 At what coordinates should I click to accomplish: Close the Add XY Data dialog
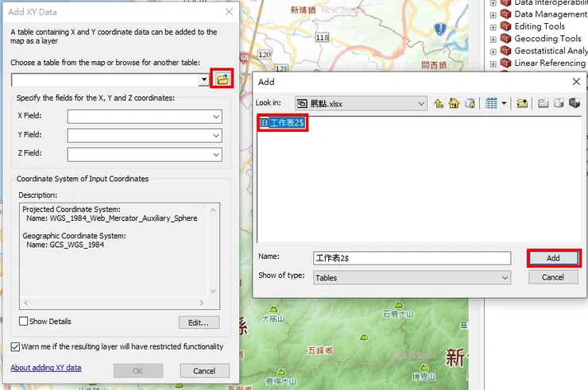229,12
